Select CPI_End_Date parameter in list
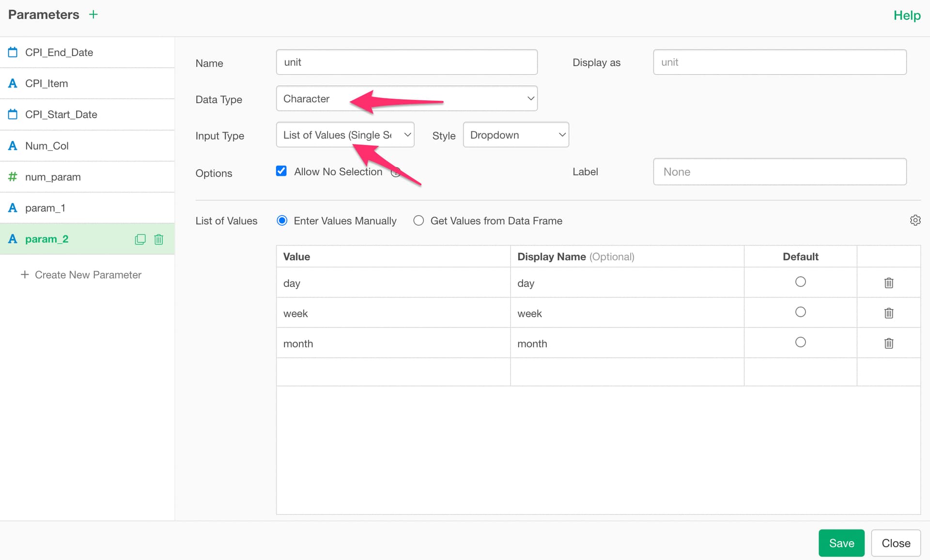 coord(87,52)
